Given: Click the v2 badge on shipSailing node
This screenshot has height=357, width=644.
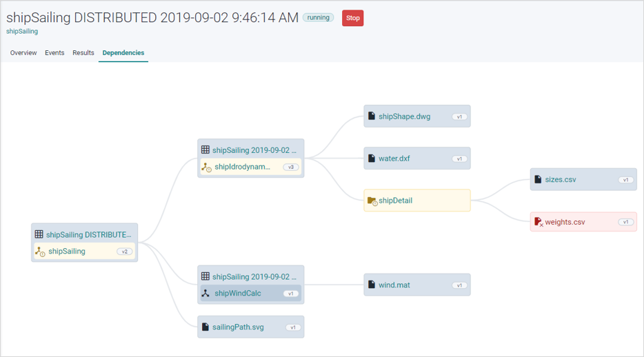Looking at the screenshot, I should pos(124,252).
